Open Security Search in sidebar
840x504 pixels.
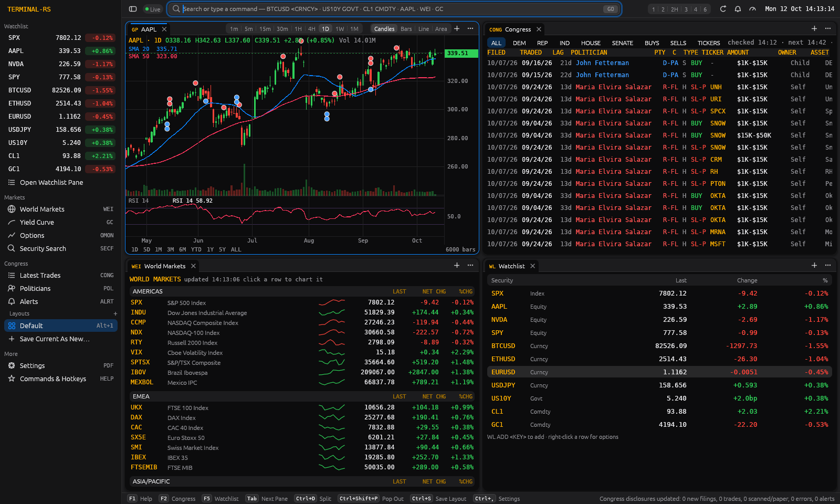click(x=61, y=248)
